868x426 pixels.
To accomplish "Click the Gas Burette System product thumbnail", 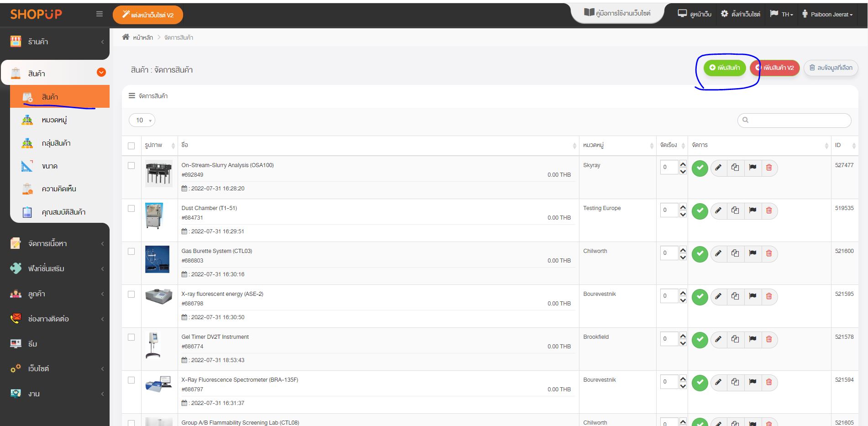I will coord(157,259).
